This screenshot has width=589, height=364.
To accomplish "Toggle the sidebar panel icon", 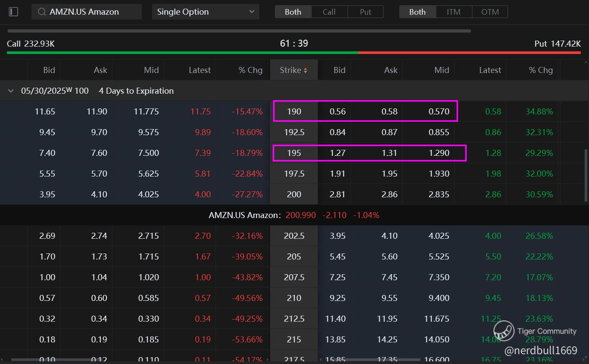I will click(x=13, y=12).
